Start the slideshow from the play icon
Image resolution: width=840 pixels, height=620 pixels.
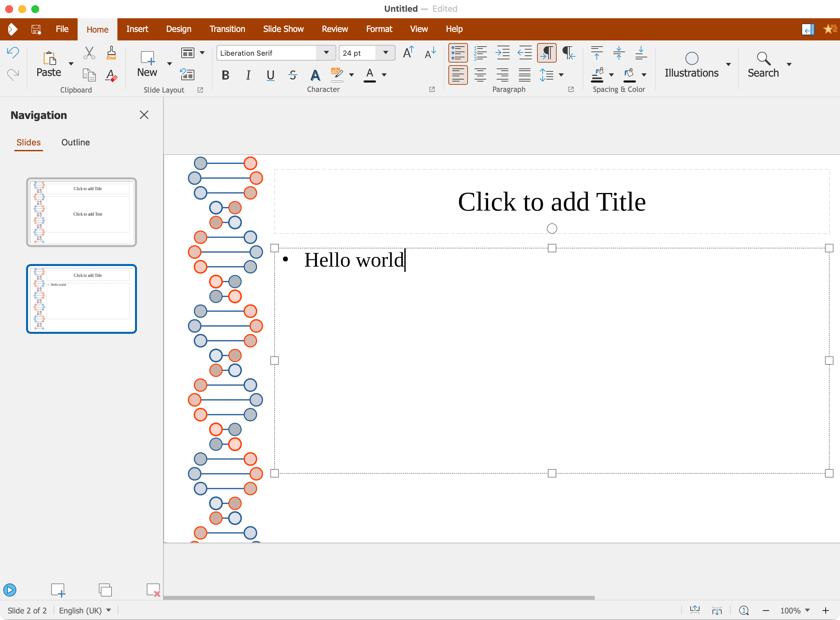(10, 590)
